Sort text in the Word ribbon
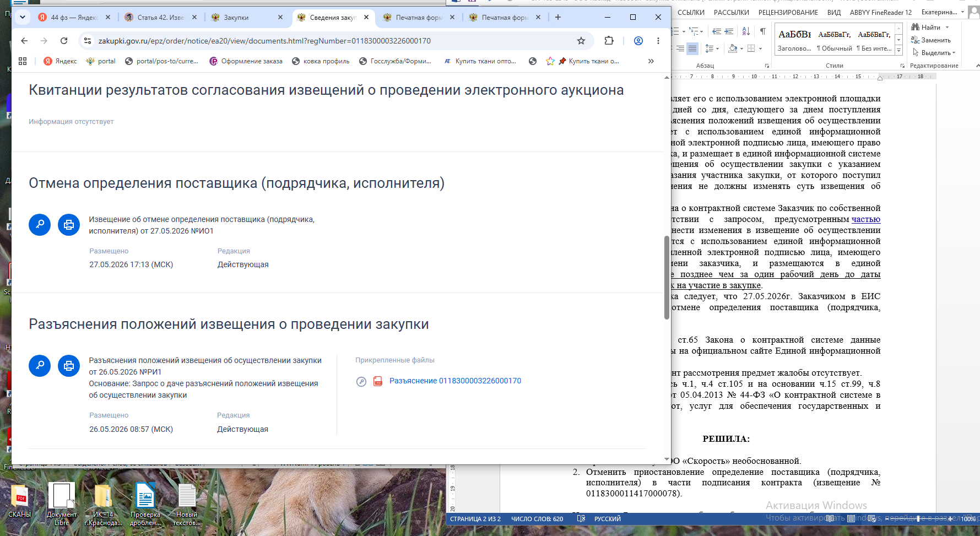The image size is (980, 536). (746, 31)
